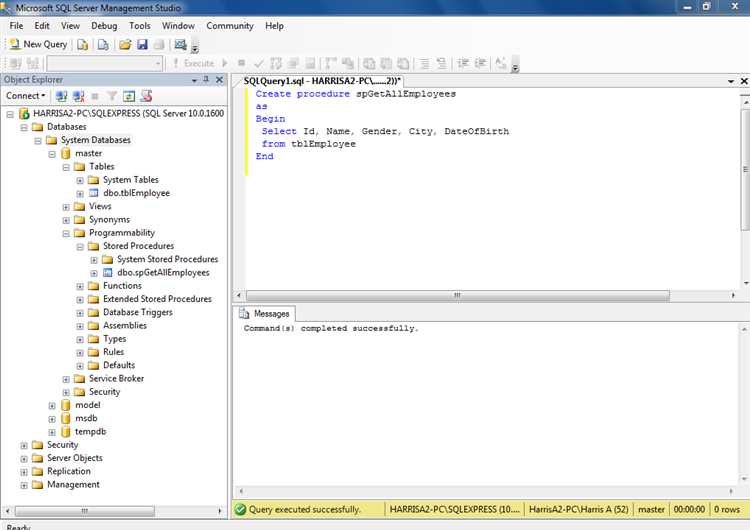Viewport: 750px width, 530px height.
Task: Click the query editor horizontal scrollbar
Action: (x=456, y=295)
